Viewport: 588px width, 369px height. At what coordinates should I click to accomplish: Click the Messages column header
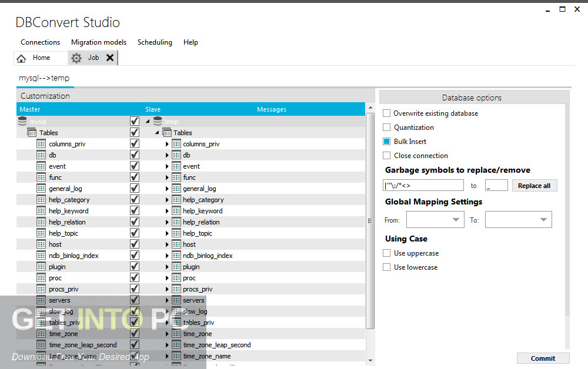point(272,109)
